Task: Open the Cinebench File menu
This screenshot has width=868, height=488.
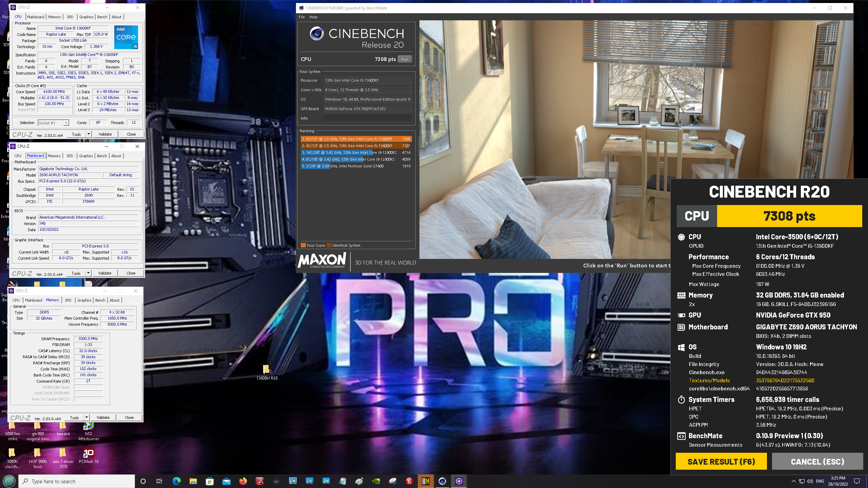Action: point(301,17)
